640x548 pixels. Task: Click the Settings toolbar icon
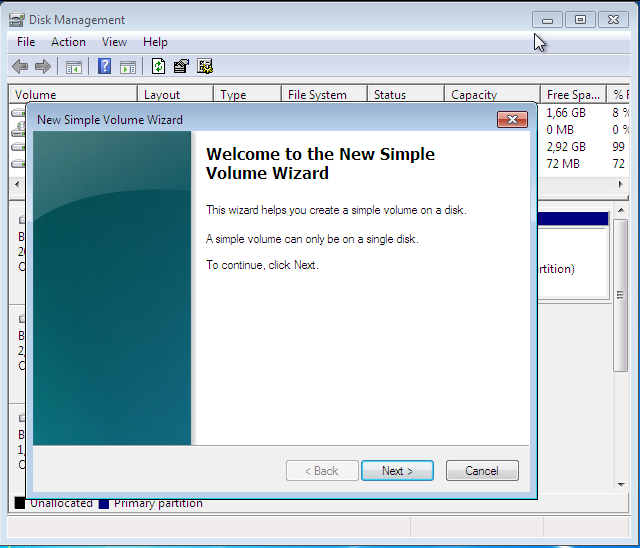pos(205,67)
